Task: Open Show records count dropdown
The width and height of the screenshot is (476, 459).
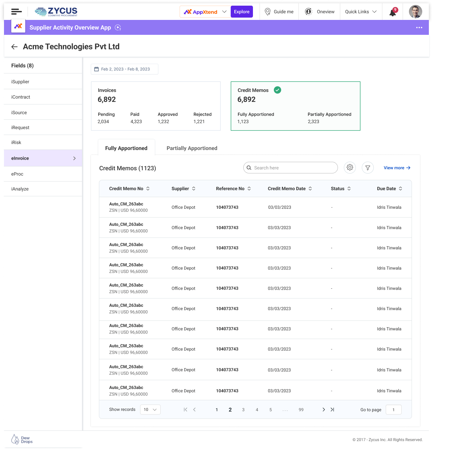Action: coord(150,410)
